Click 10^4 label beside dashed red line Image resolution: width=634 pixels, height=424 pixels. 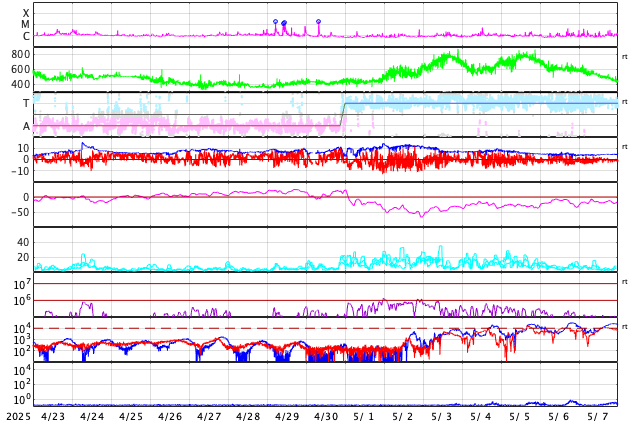click(x=22, y=328)
